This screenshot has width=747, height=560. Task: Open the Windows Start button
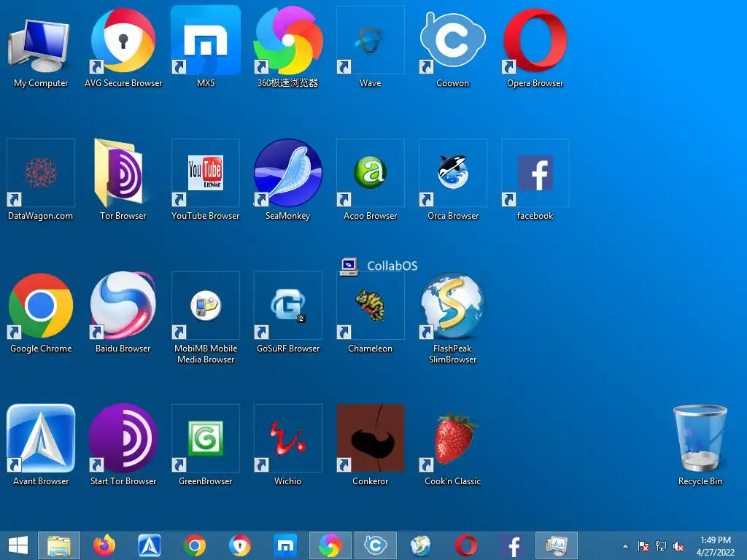(18, 545)
